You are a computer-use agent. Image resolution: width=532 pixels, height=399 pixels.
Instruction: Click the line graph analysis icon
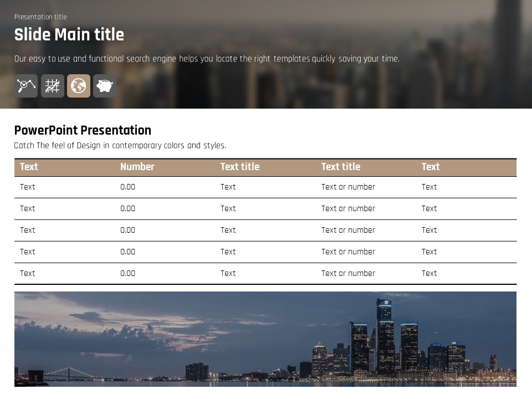point(26,86)
